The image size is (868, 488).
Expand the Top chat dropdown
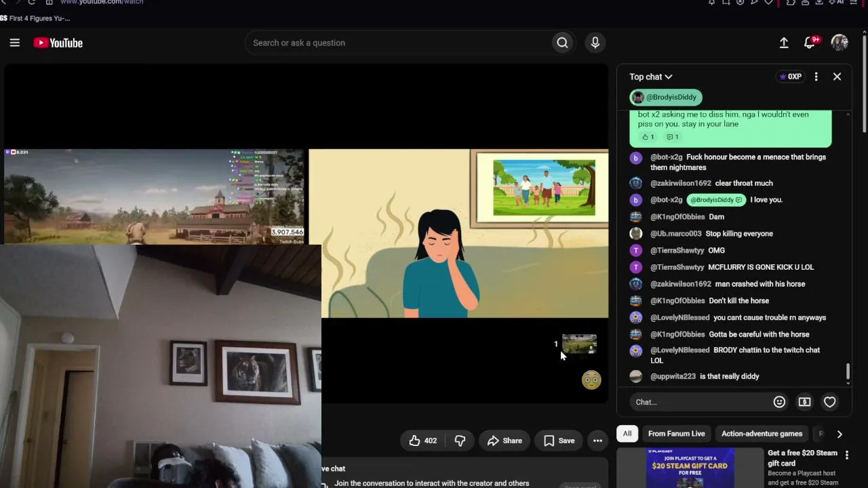tap(651, 77)
